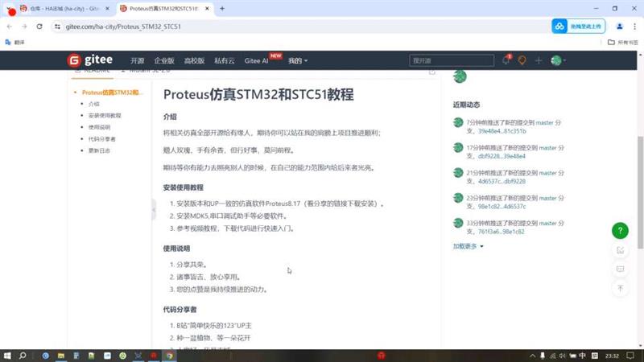Open a new browser tab
Screen dimensions: 644x362
tap(222, 8)
